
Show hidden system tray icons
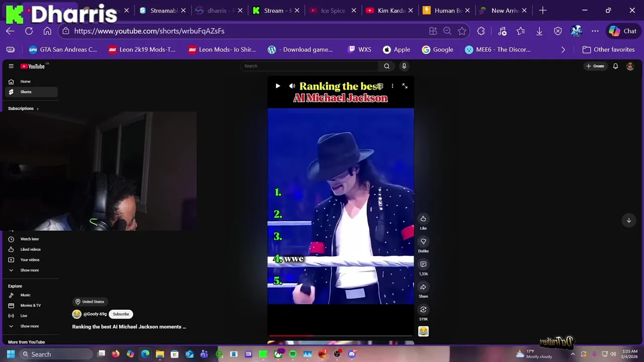pos(573,354)
